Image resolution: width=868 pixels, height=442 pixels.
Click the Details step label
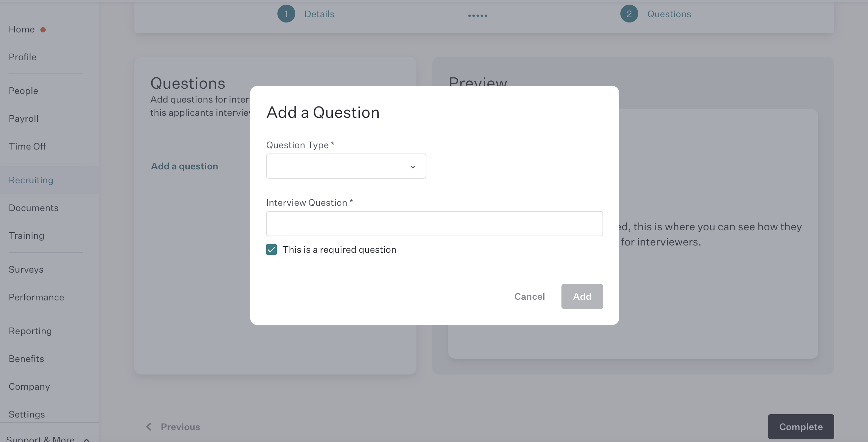(x=319, y=14)
